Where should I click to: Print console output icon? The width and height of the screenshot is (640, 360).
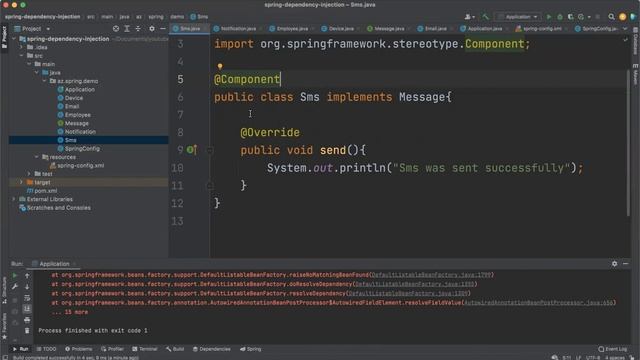click(x=27, y=320)
